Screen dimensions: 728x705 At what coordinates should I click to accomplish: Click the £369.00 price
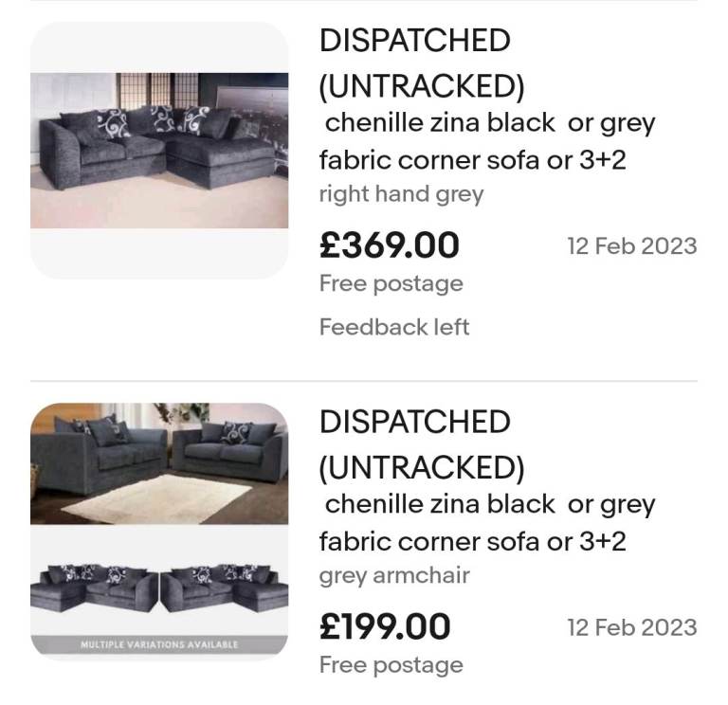[x=389, y=246]
